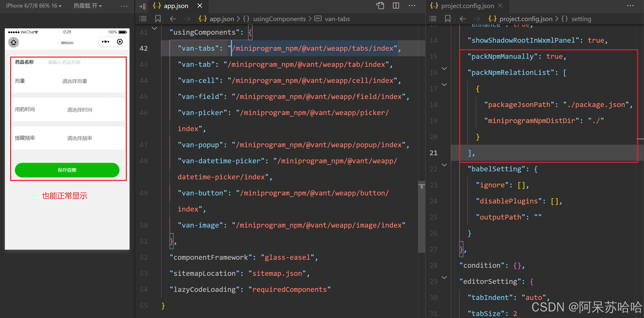
Task: Open the outline icon in app.json breadcrumb bar
Action: (143, 19)
